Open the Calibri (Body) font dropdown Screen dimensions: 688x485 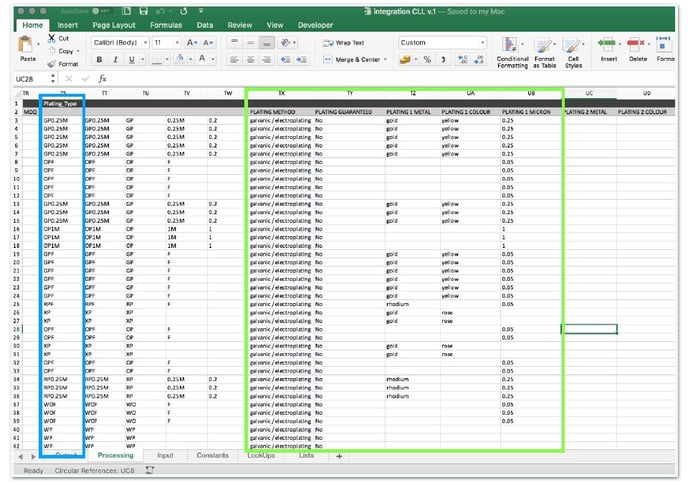[x=145, y=43]
